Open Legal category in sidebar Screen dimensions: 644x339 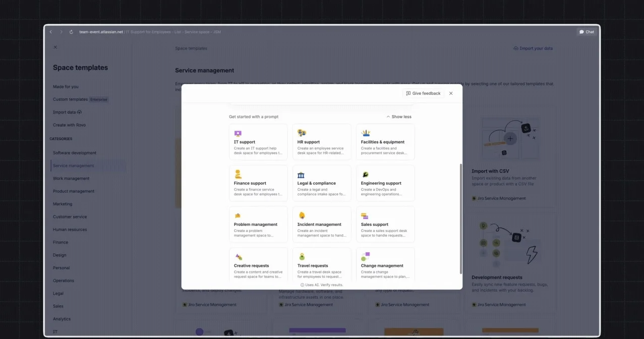(58, 294)
